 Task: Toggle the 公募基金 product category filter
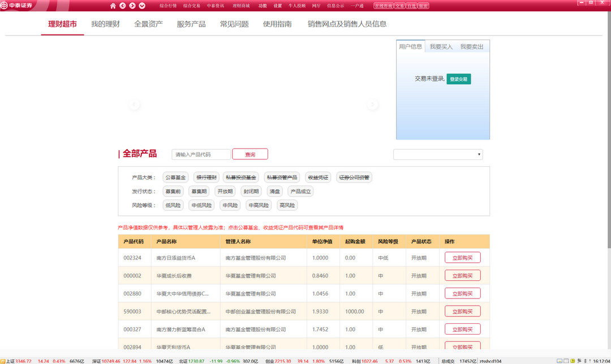tap(175, 177)
